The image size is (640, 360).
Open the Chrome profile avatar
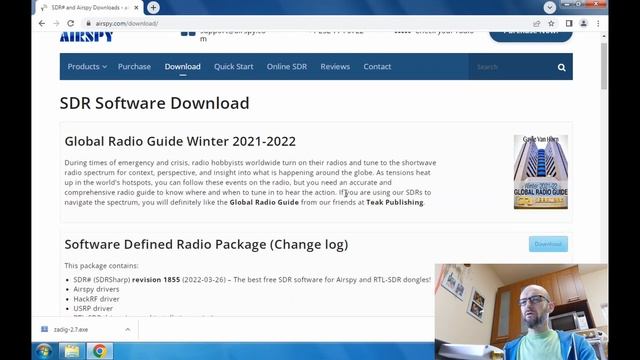pos(584,23)
